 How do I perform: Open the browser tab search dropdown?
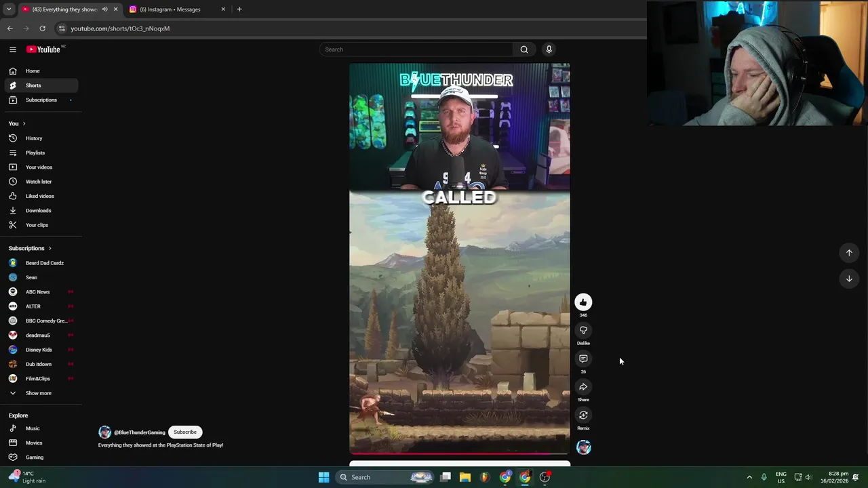coord(9,9)
